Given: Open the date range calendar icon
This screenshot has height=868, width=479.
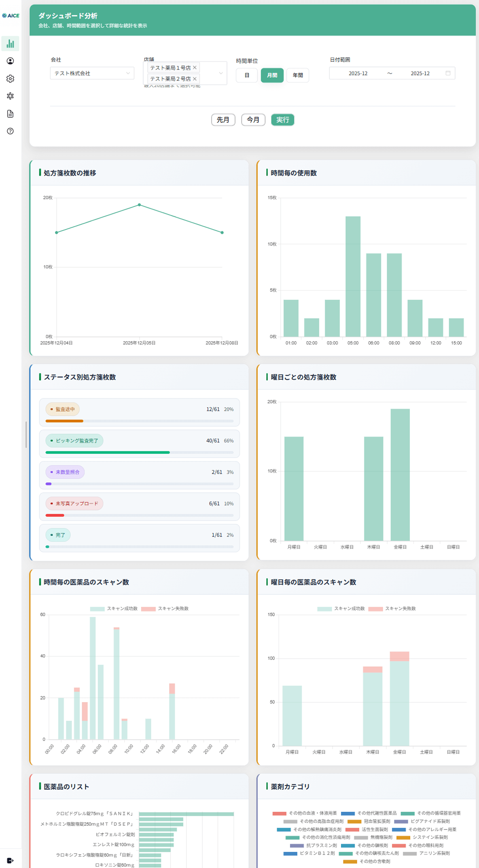Looking at the screenshot, I should 448,73.
